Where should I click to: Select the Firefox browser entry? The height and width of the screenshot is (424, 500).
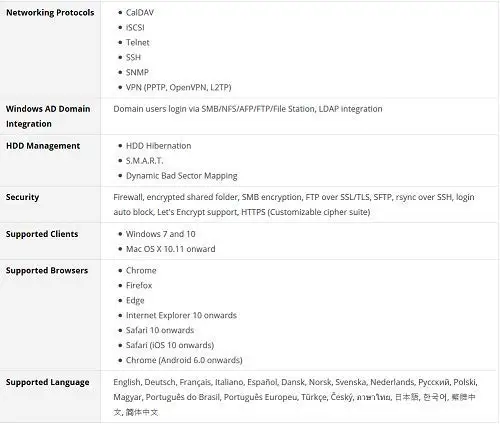[139, 286]
